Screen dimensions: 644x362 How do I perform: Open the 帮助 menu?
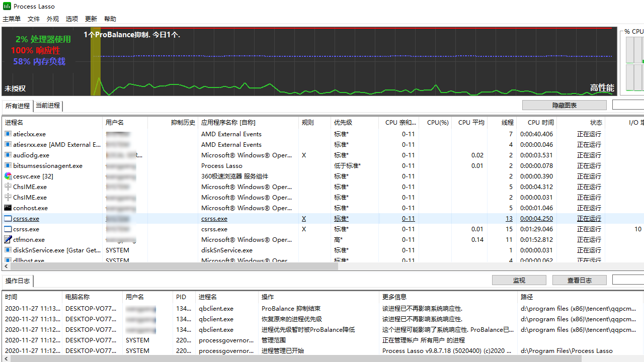point(110,19)
